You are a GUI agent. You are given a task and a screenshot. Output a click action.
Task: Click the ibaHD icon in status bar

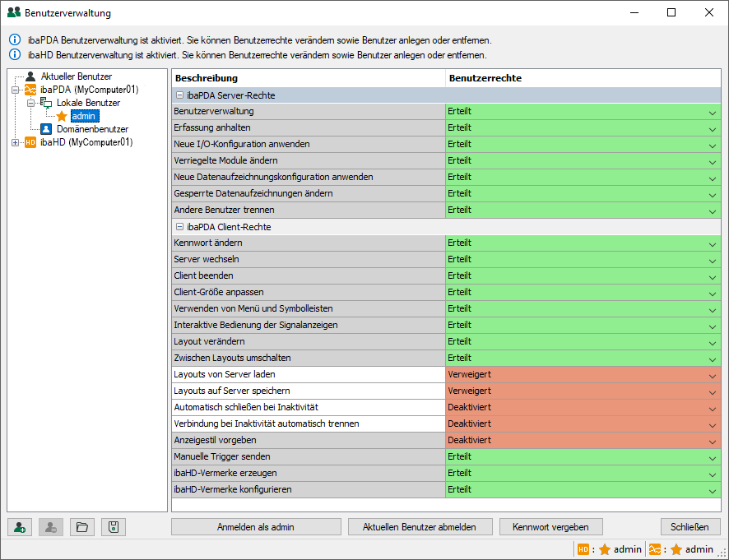click(583, 549)
